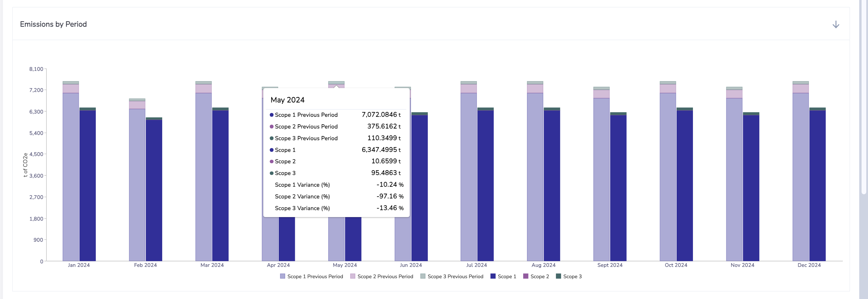
Task: Click the Jul 2024 Scope 1 dark bar
Action: (485, 185)
